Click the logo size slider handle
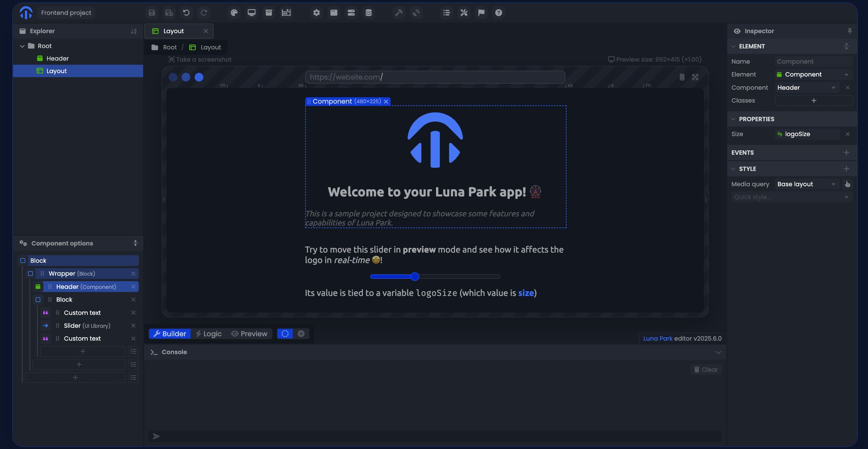This screenshot has width=868, height=449. click(x=415, y=277)
